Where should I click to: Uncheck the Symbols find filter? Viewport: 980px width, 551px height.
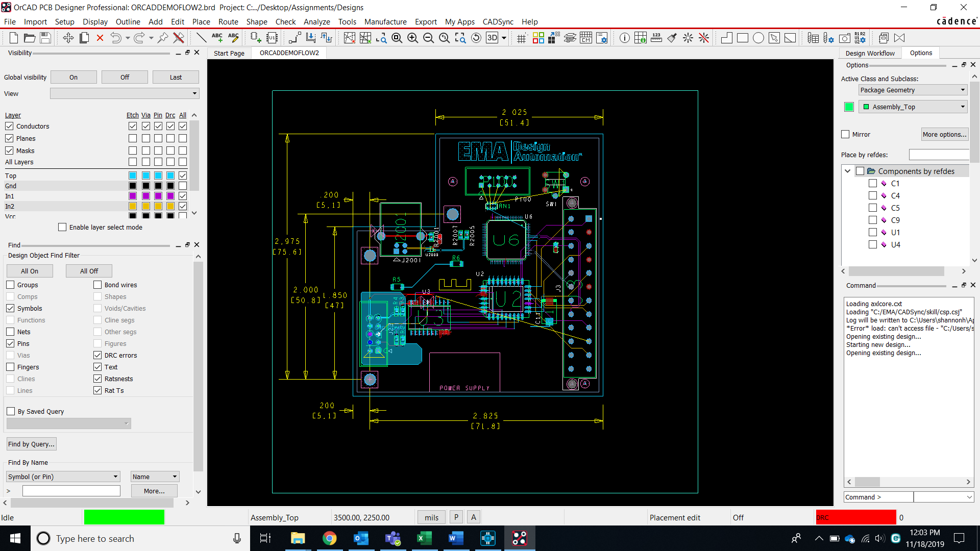[x=10, y=308]
